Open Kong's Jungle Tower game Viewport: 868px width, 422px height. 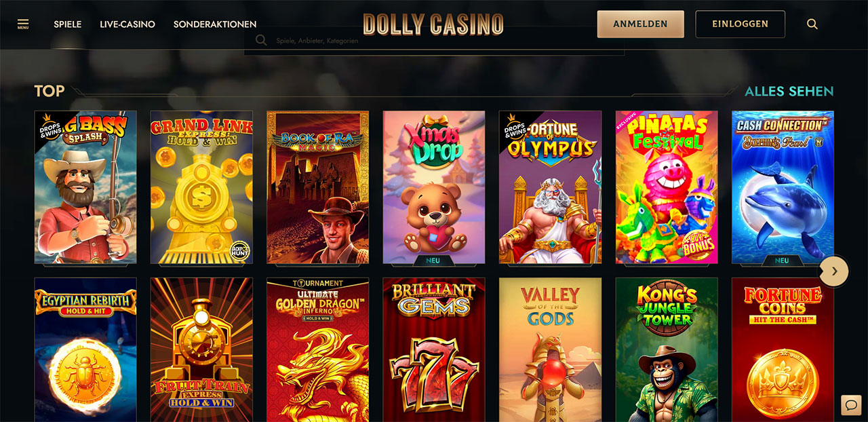click(667, 349)
